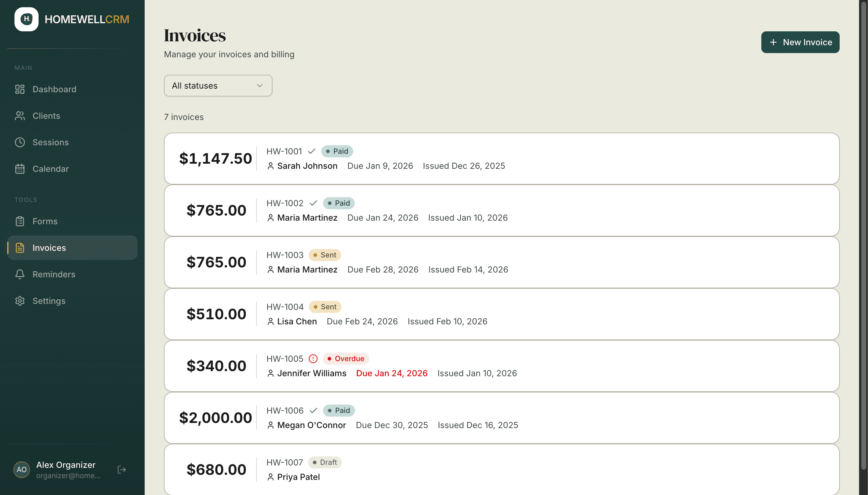
Task: Toggle the paid checkmark on invoice HW-1002
Action: pyautogui.click(x=313, y=203)
